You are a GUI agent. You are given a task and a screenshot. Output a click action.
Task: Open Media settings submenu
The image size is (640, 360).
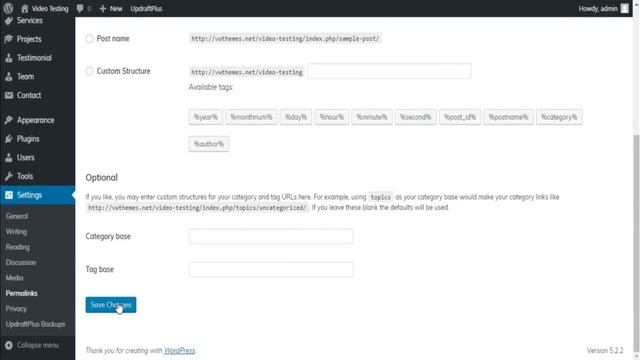14,278
